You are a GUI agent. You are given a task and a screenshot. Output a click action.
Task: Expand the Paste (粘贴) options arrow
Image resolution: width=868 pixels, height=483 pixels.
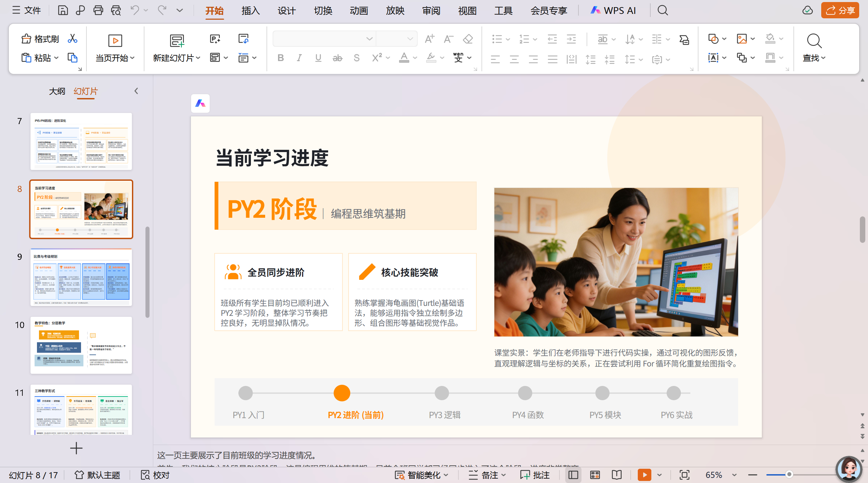click(56, 58)
